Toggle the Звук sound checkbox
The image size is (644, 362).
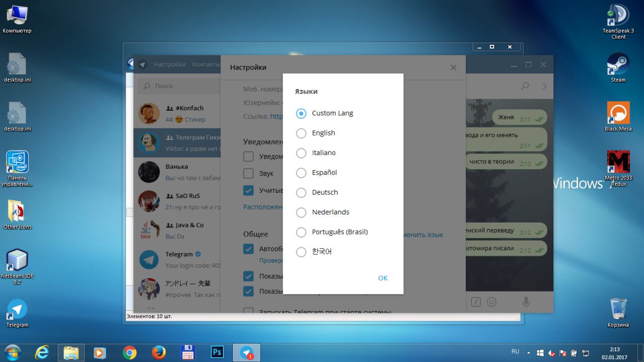(248, 173)
